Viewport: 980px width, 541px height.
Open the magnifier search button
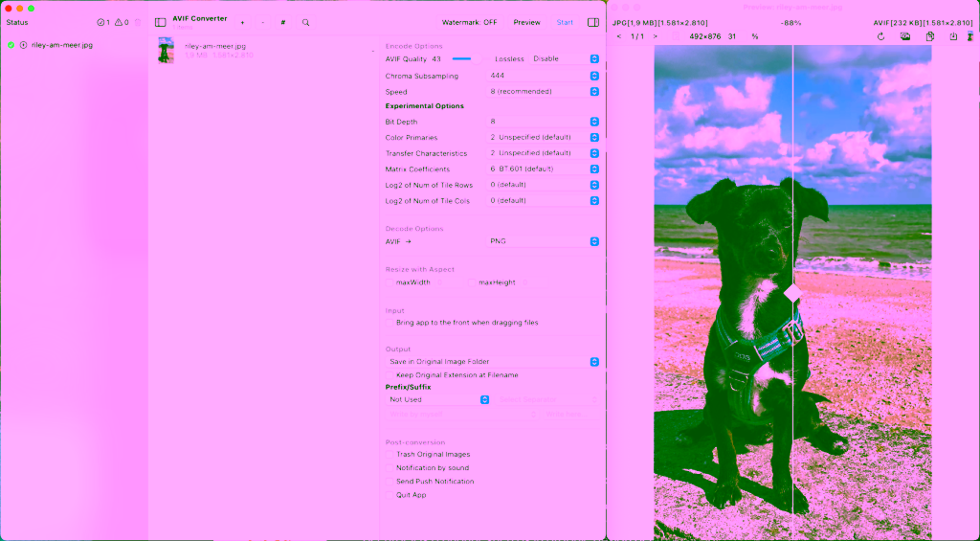click(x=305, y=23)
